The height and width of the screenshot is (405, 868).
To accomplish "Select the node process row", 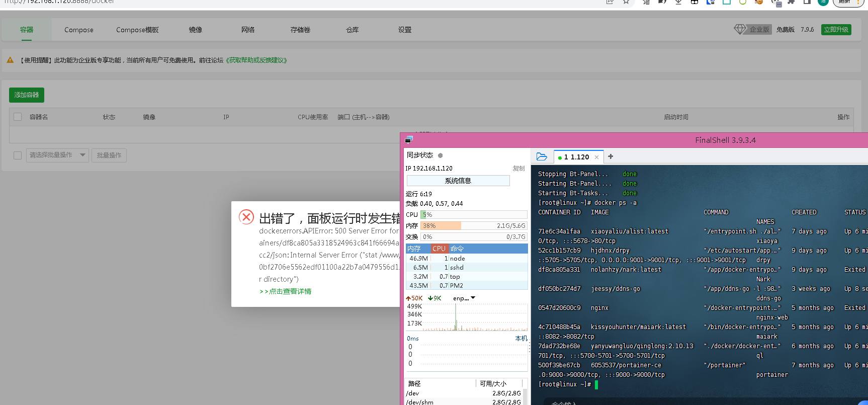I will 467,258.
